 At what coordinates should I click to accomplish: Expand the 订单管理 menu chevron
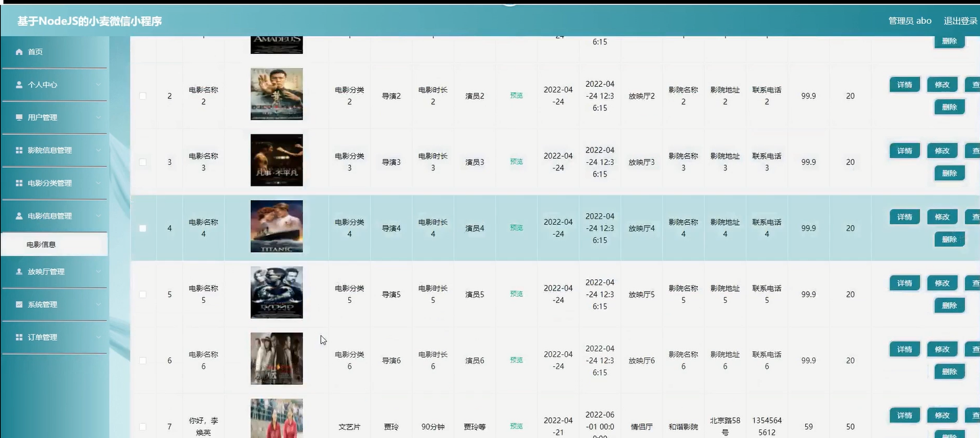pyautogui.click(x=98, y=338)
